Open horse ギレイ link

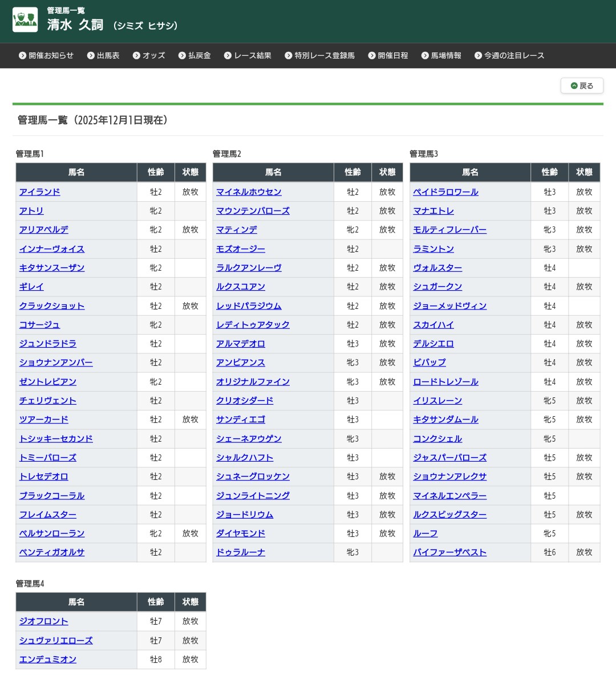[31, 287]
